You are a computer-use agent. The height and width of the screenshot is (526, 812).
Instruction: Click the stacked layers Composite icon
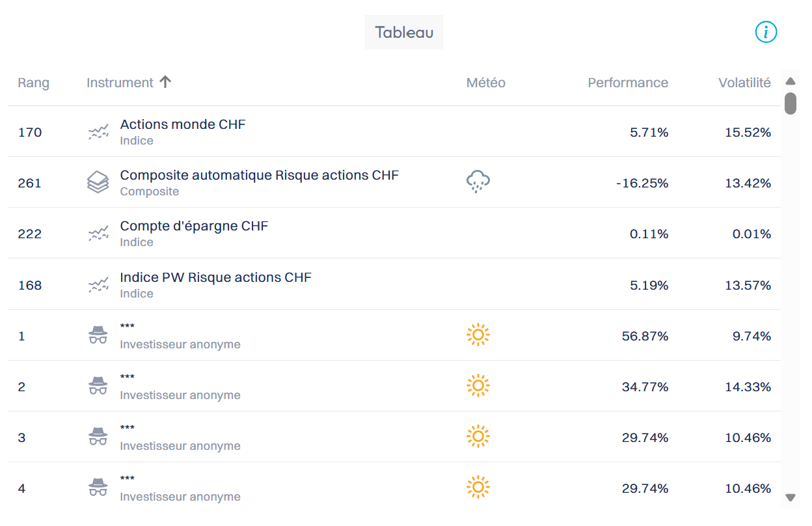click(x=98, y=182)
